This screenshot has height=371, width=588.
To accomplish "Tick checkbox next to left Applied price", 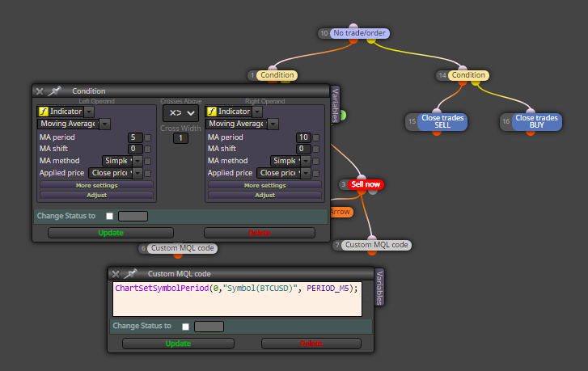I will click(148, 173).
